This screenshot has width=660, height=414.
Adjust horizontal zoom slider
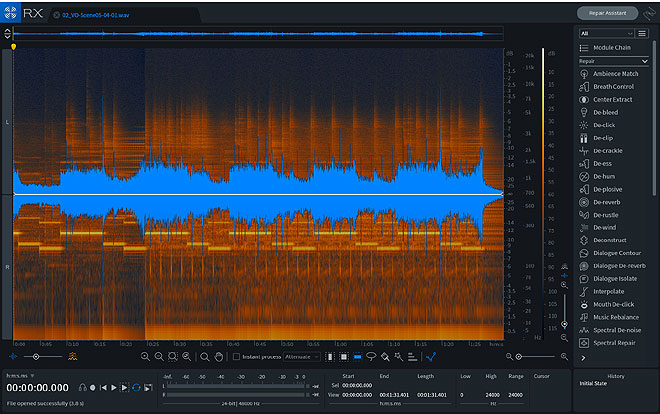(x=519, y=357)
